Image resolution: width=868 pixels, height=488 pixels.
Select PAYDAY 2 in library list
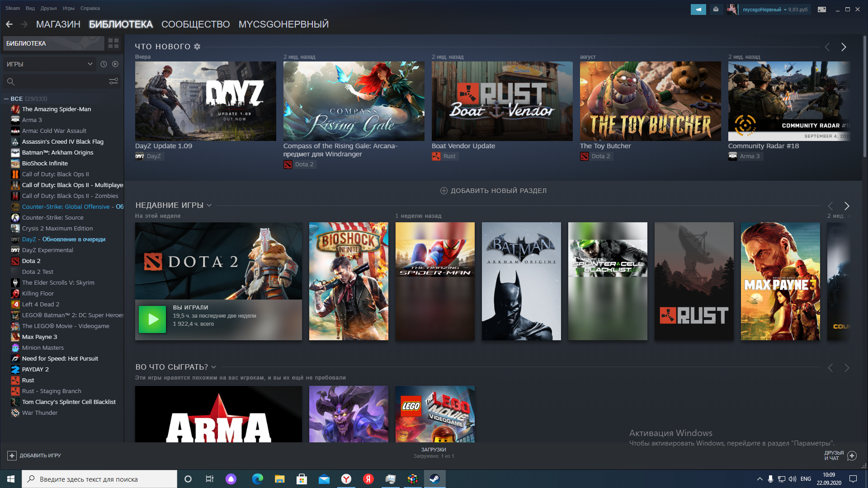point(66,369)
